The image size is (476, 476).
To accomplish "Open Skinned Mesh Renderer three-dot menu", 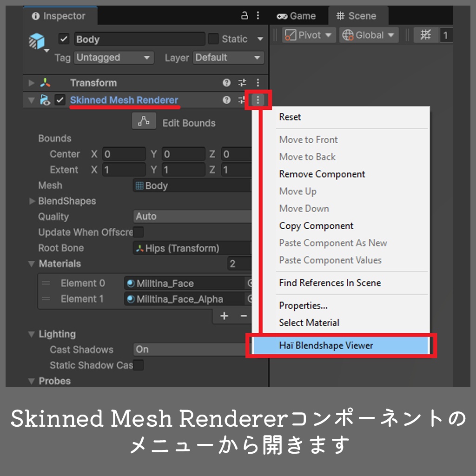I will tap(258, 99).
